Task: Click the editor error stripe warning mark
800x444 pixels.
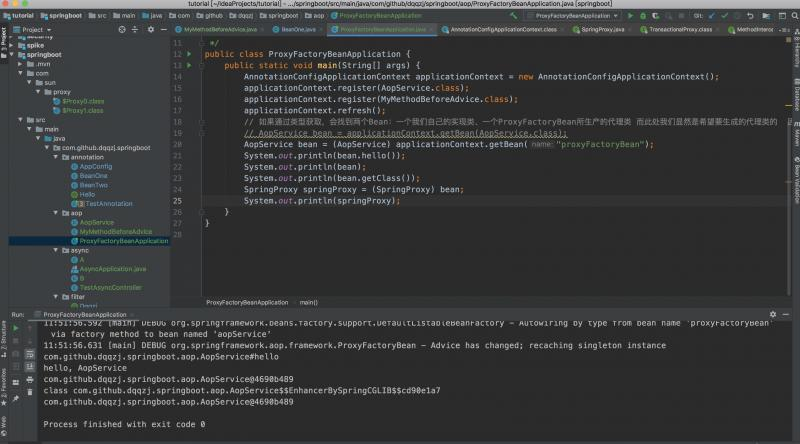Action: point(789,106)
